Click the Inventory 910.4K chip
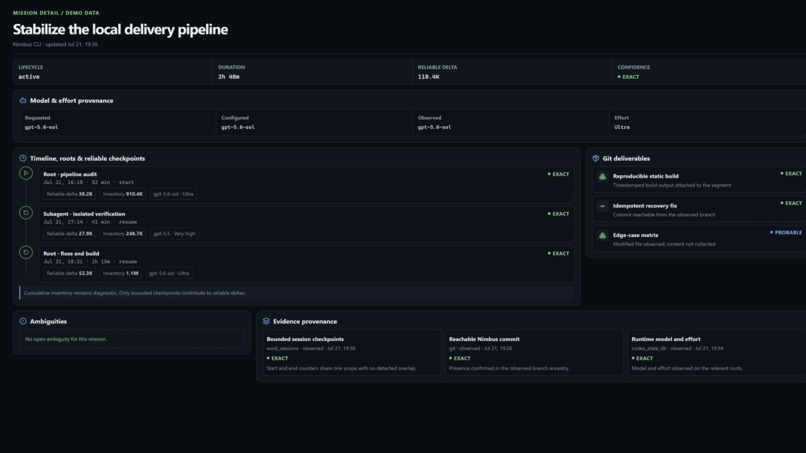Screen dimensions: 806x453 point(122,194)
